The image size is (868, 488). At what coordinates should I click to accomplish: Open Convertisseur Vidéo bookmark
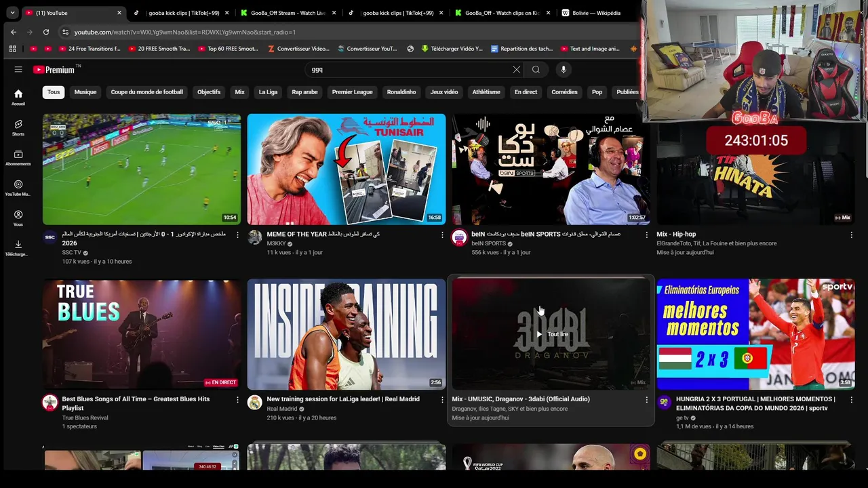point(298,49)
